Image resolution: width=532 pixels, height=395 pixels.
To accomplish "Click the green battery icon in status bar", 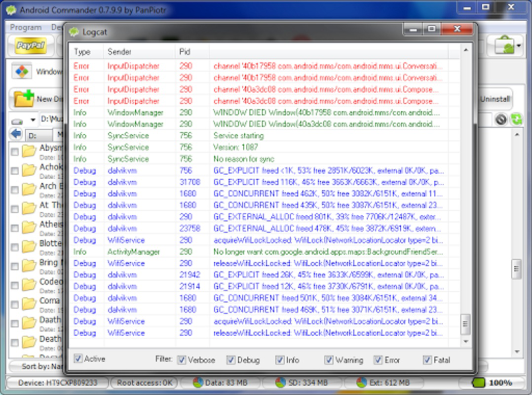I will (479, 383).
